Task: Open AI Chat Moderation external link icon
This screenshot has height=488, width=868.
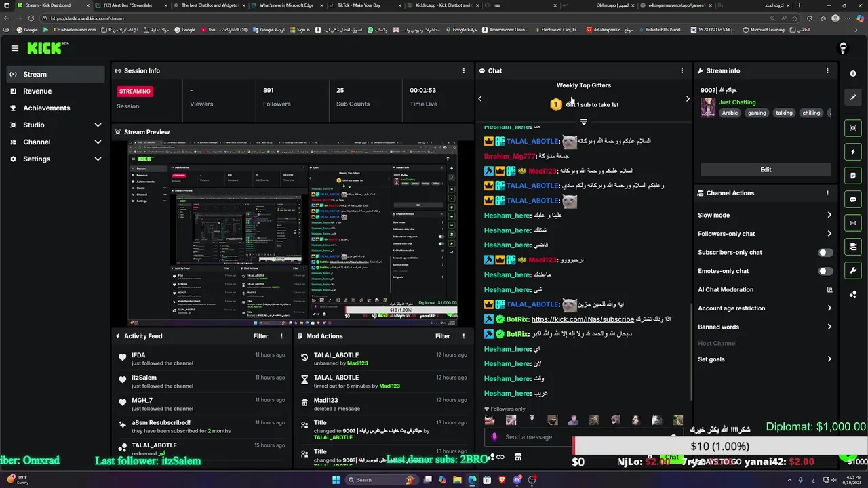Action: click(x=829, y=290)
